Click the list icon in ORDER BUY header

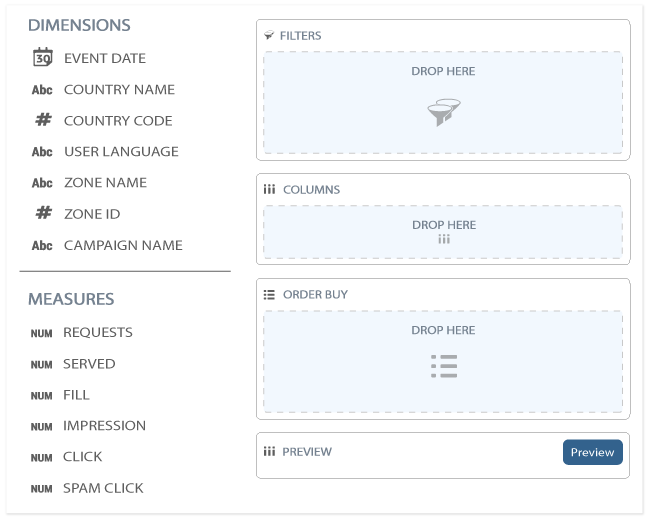coord(269,294)
